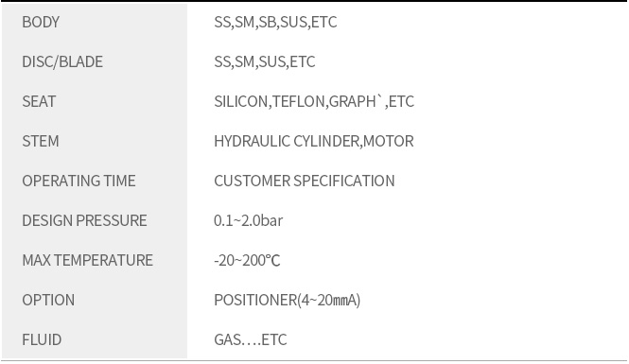Viewport: 629px width, 364px height.
Task: Click the word MOTOR in STEM row
Action: (x=389, y=141)
